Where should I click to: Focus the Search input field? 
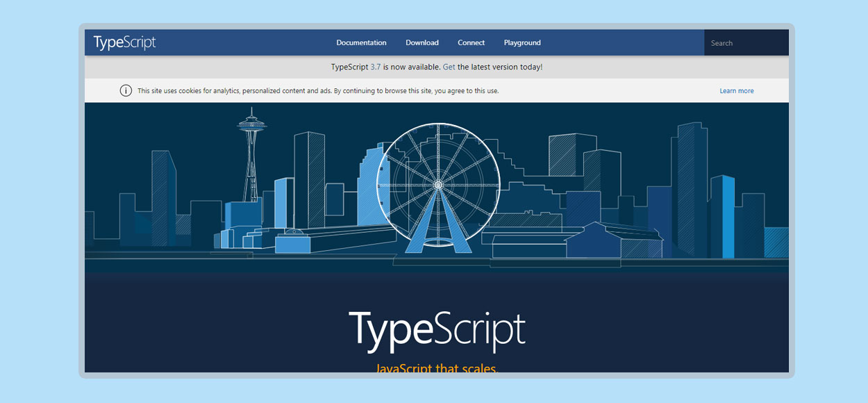746,43
